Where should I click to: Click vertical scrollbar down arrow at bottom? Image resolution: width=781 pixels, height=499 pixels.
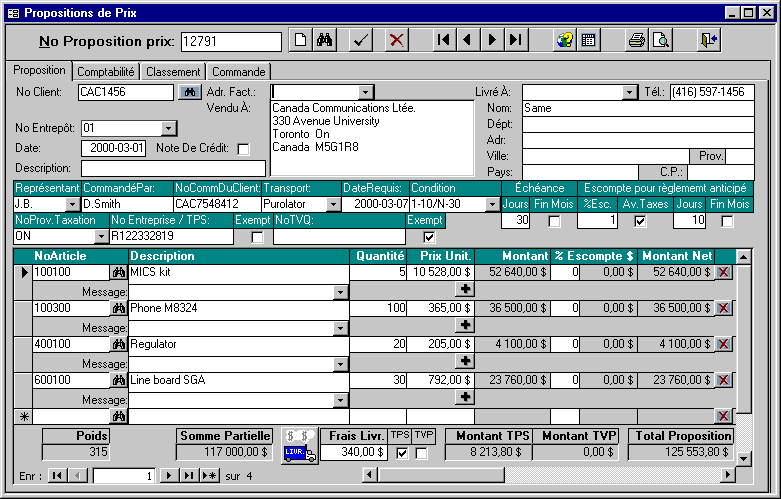pos(743,459)
